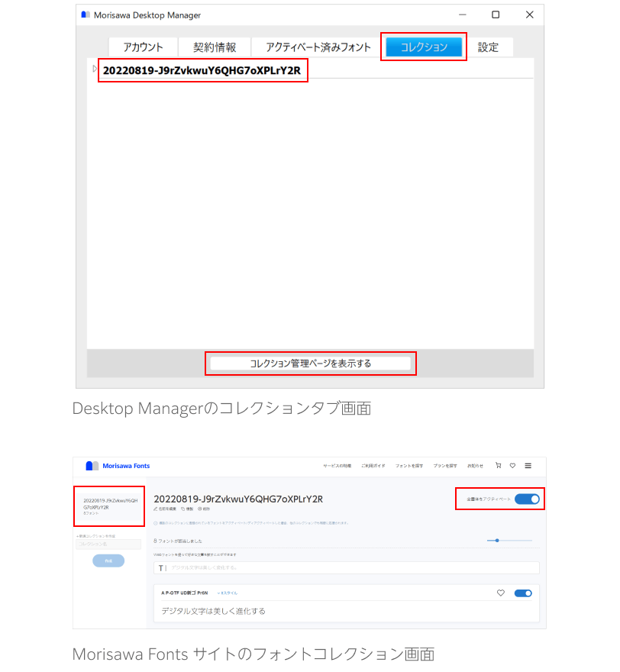
Task: Click the Morisawa Desktop Manager title bar icon
Action: point(84,15)
